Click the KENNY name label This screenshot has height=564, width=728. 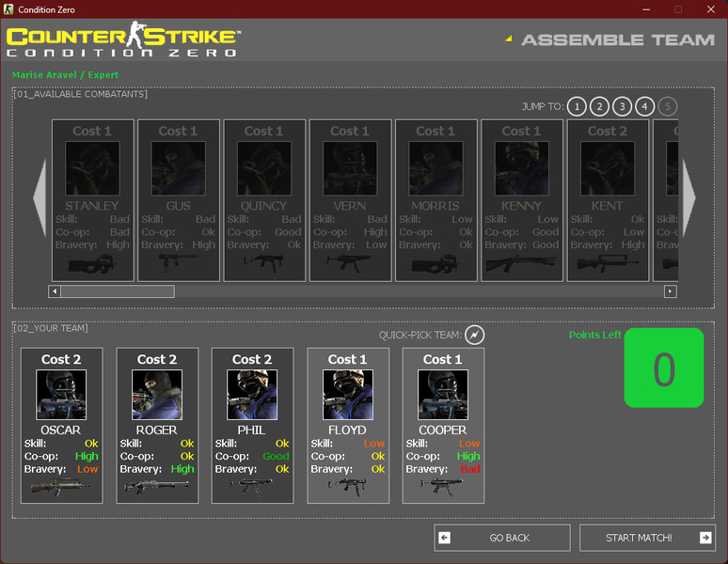521,206
